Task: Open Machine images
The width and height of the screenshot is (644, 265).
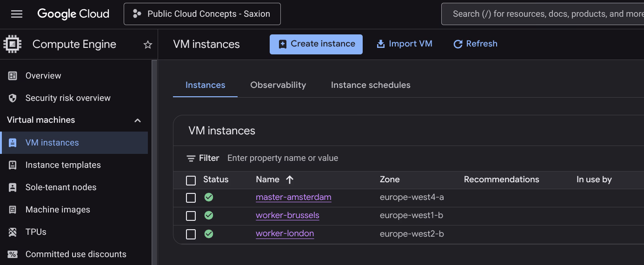Action: click(x=58, y=210)
